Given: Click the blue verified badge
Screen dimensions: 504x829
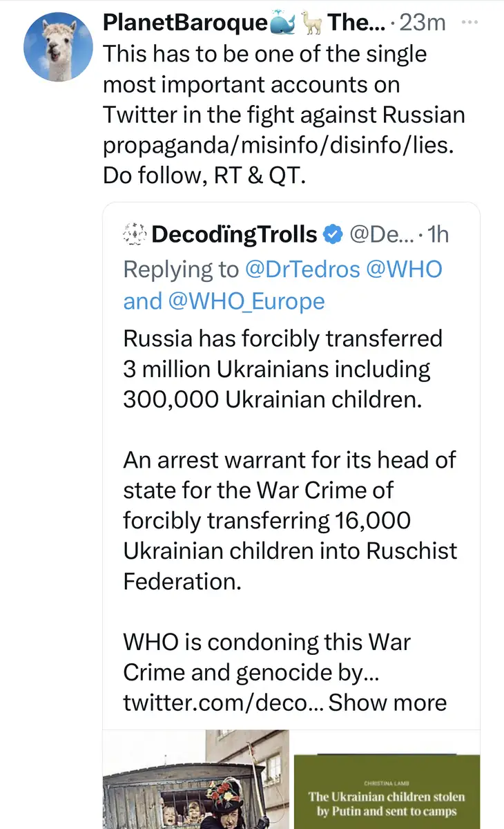Looking at the screenshot, I should [333, 235].
